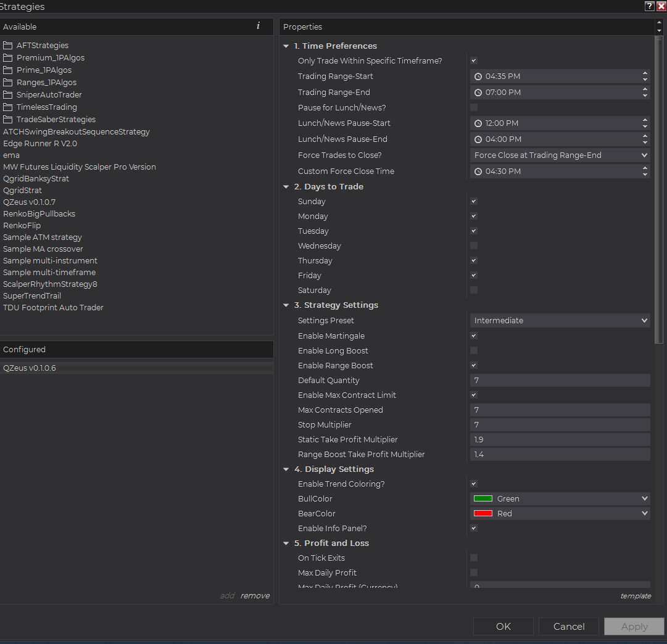The image size is (667, 644).
Task: Open the AFTStrategies folder
Action: tap(42, 46)
